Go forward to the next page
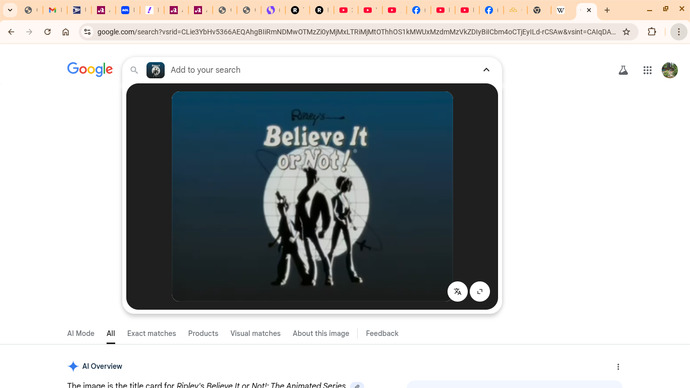The width and height of the screenshot is (690, 388). pos(29,32)
